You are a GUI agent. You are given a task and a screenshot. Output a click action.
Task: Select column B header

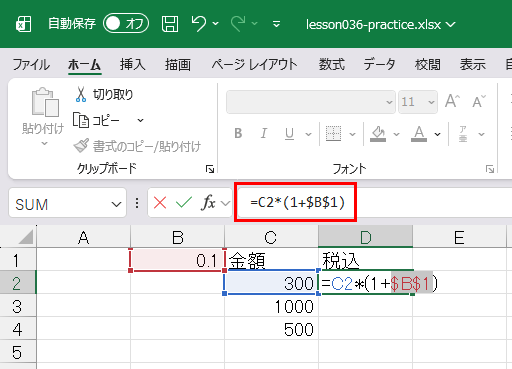coord(178,237)
